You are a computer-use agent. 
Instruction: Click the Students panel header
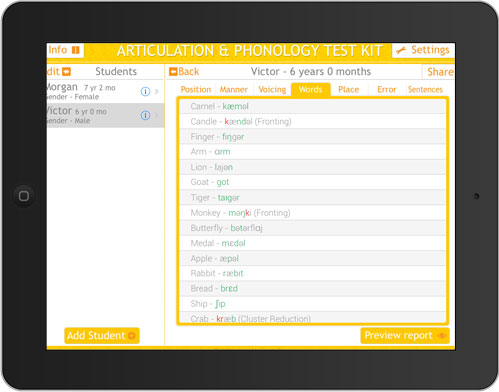point(116,72)
